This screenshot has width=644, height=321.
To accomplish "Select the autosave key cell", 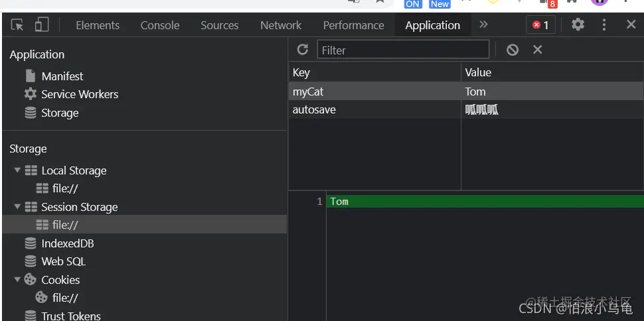I will [x=374, y=109].
